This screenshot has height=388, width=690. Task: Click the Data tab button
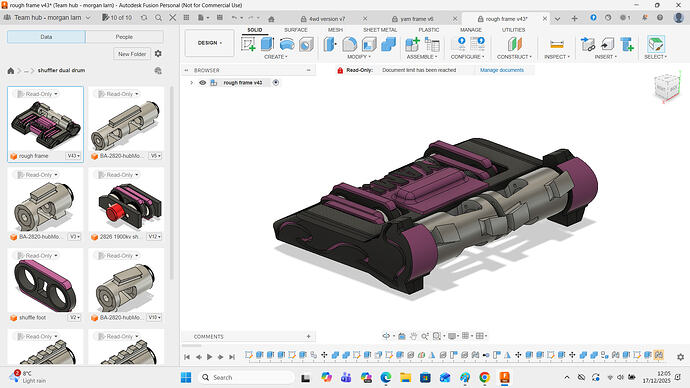click(x=46, y=37)
